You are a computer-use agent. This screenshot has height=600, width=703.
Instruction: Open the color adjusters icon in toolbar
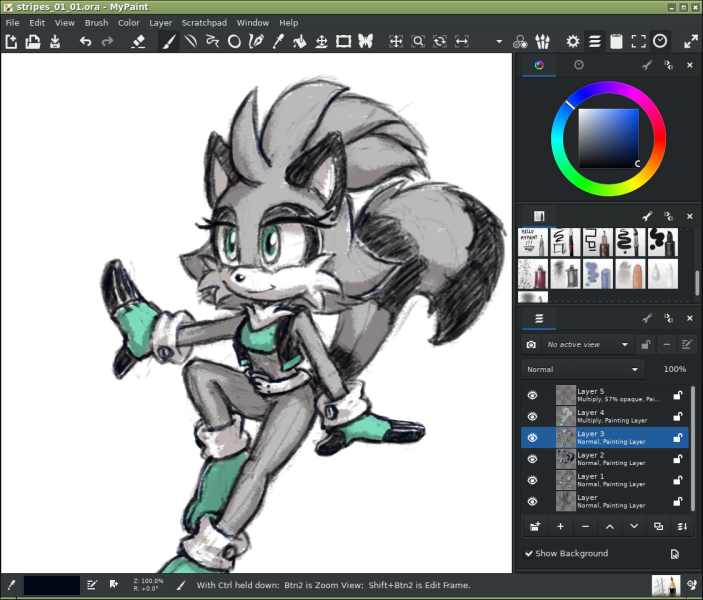tap(520, 42)
